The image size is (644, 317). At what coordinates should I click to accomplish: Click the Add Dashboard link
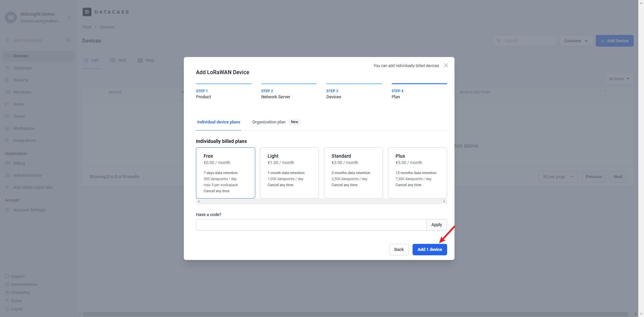click(28, 41)
